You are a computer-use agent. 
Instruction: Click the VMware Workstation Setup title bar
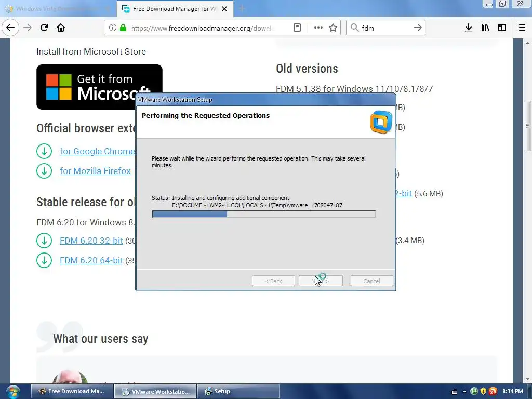[x=265, y=100]
